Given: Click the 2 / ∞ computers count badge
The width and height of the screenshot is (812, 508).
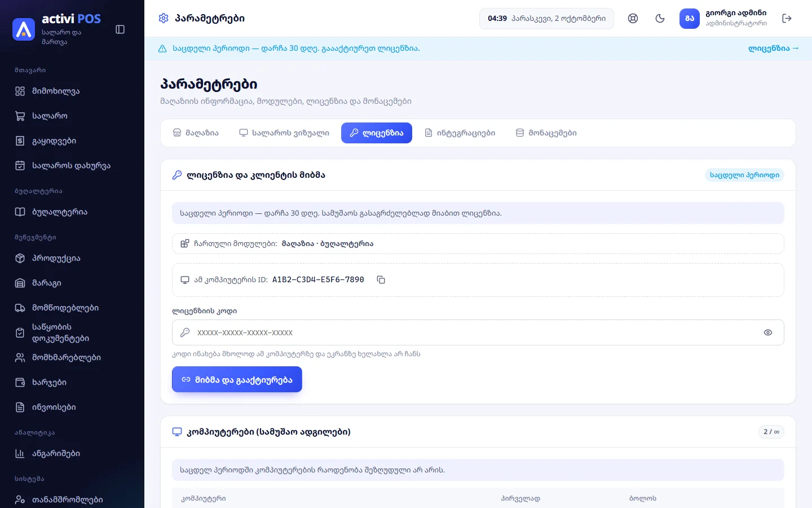Looking at the screenshot, I should [771, 432].
